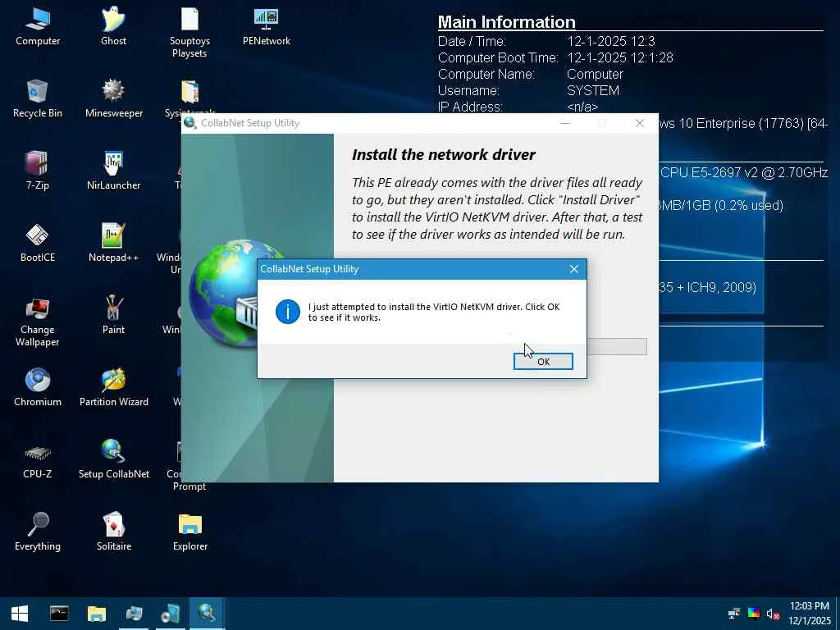Open File Explorer from the taskbar
Screen dimensions: 840x630
(x=97, y=614)
